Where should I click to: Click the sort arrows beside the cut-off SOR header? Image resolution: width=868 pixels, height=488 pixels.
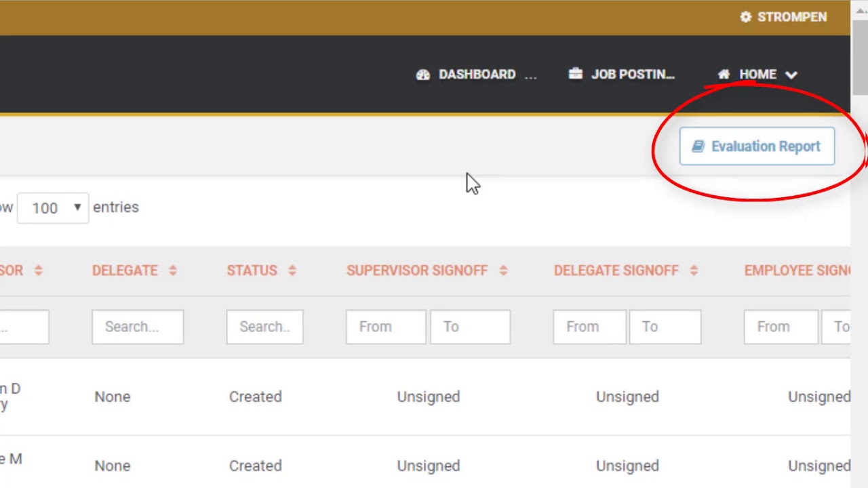click(x=38, y=270)
